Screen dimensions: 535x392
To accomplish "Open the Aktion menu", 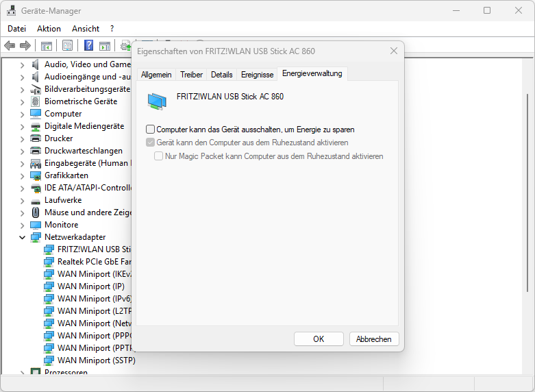I will [x=49, y=29].
